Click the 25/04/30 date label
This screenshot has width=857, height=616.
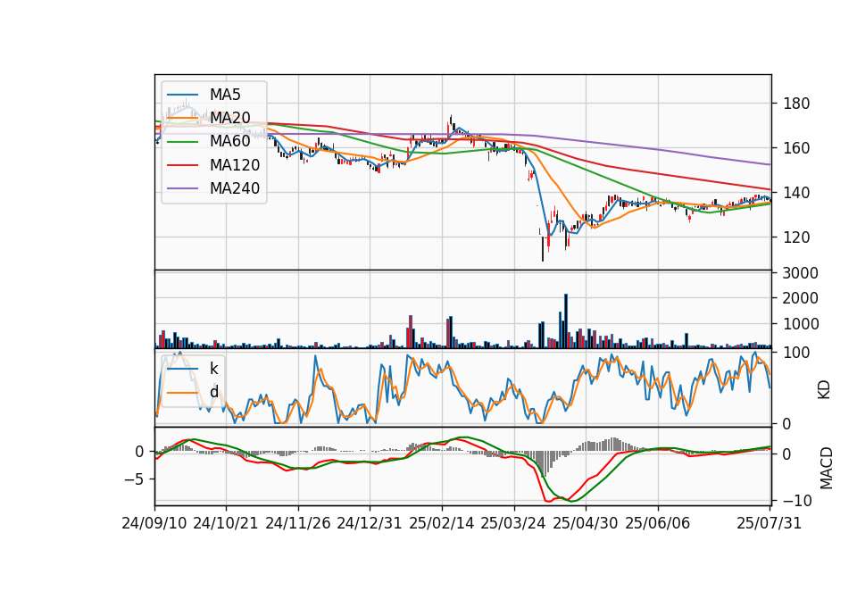pyautogui.click(x=586, y=523)
